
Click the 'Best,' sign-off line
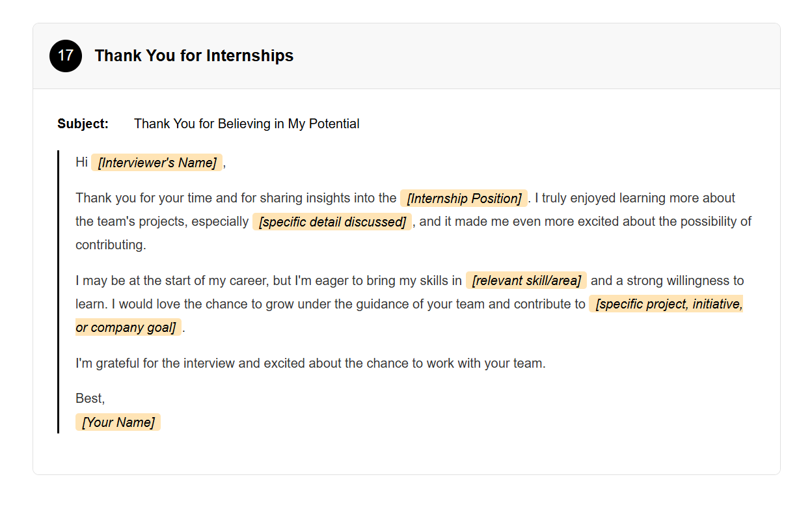(90, 398)
